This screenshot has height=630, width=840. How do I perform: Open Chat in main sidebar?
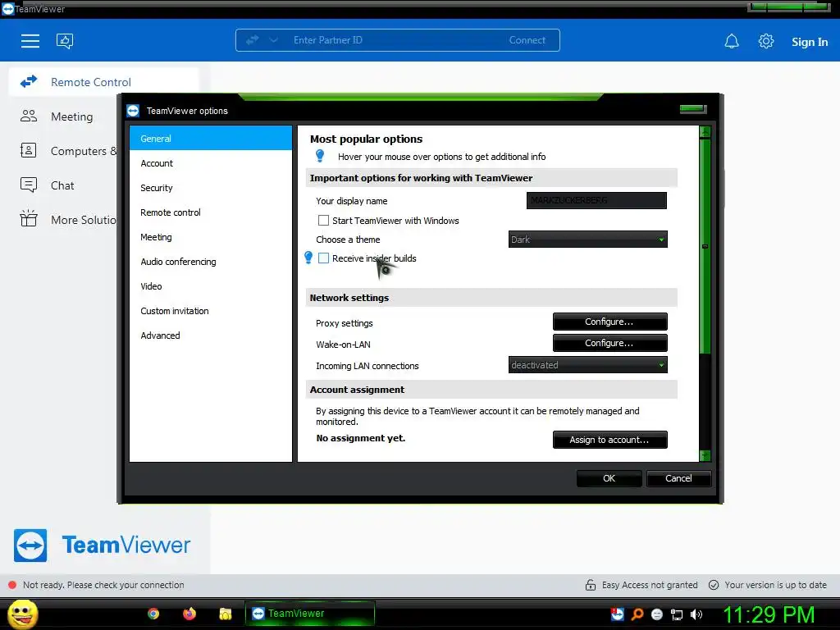(62, 185)
